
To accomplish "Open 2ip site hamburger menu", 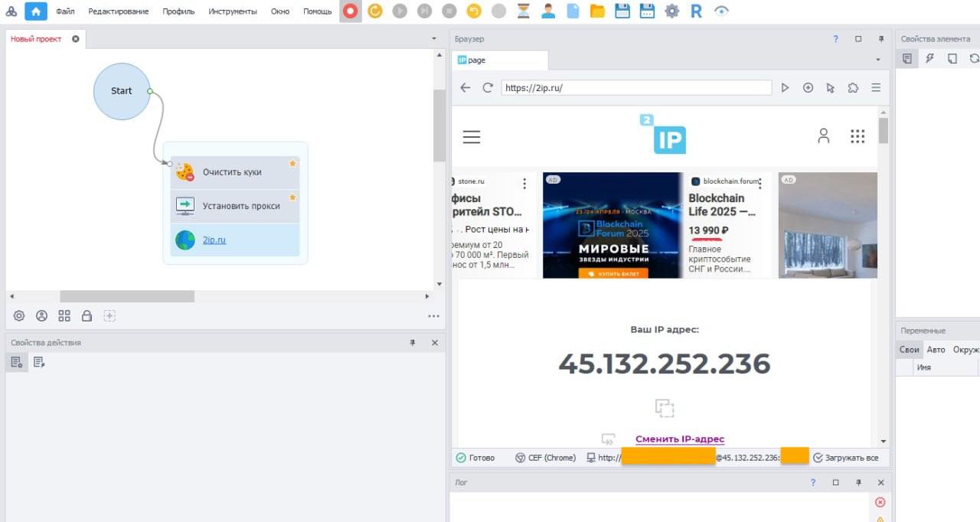I will pyautogui.click(x=472, y=137).
